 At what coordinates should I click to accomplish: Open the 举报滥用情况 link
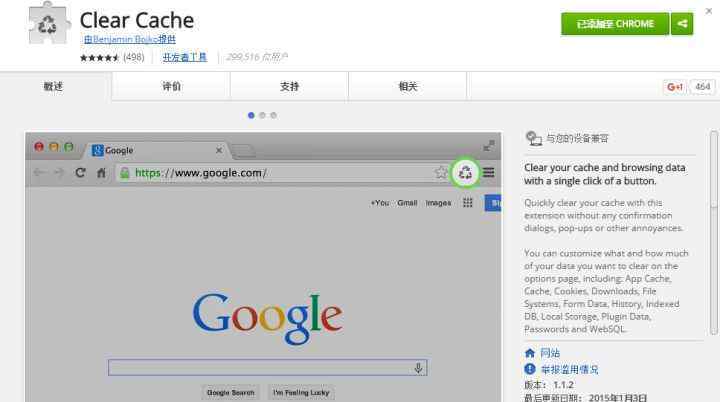coord(569,369)
